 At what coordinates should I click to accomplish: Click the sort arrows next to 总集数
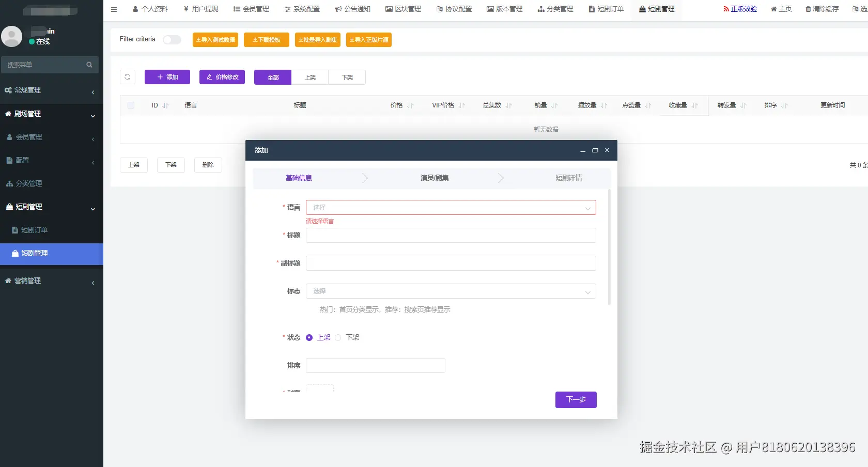(508, 105)
